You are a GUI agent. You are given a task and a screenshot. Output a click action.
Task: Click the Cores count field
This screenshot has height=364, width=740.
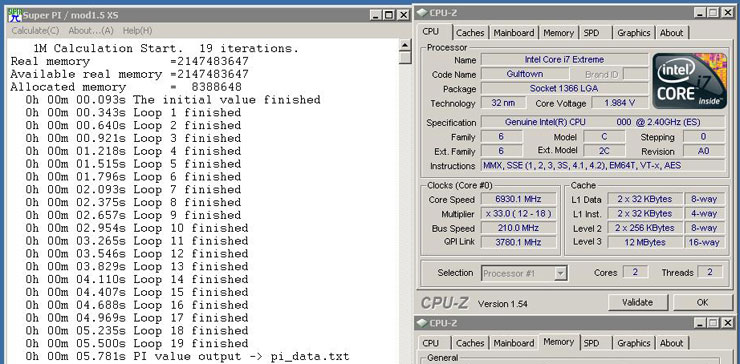pyautogui.click(x=635, y=272)
